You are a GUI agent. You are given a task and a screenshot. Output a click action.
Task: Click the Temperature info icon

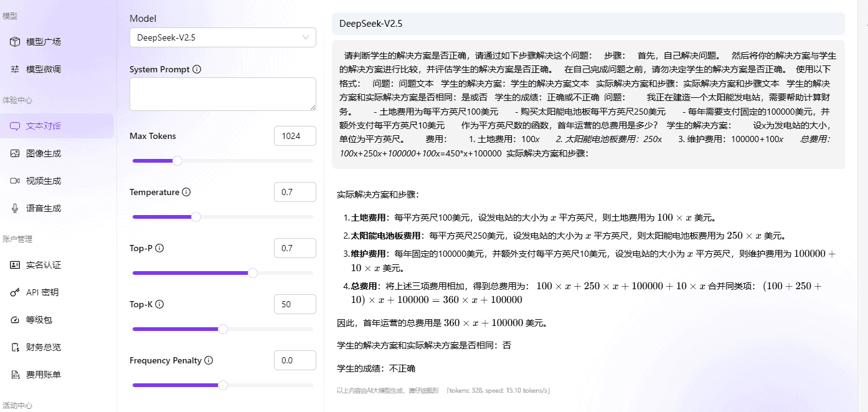click(x=186, y=192)
